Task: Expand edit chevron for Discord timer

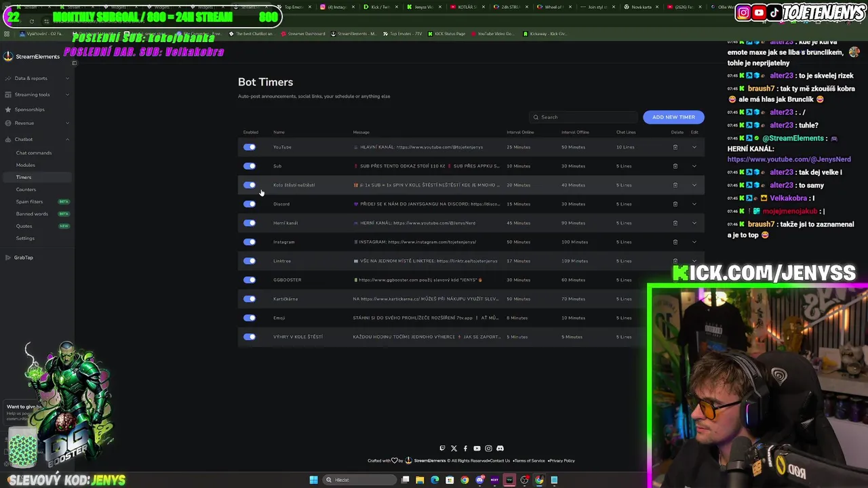Action: (694, 204)
